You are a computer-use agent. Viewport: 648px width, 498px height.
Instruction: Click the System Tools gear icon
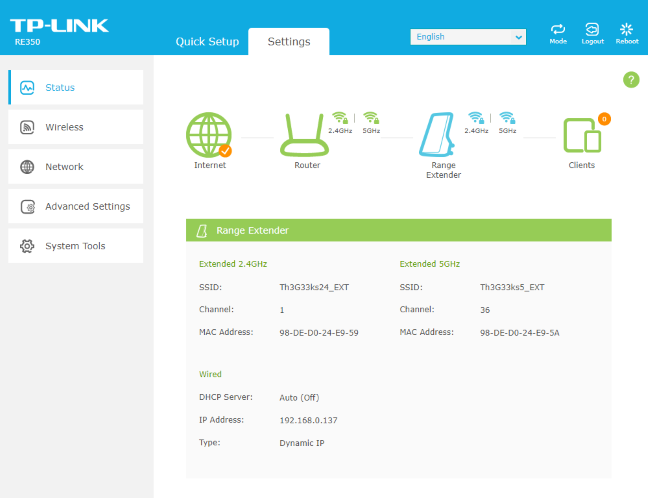click(x=27, y=246)
